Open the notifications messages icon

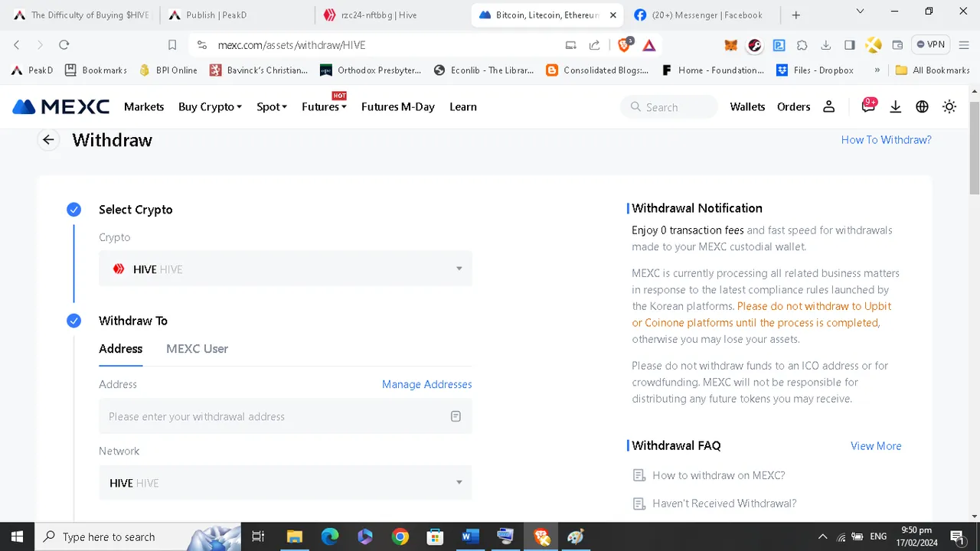[x=868, y=107]
